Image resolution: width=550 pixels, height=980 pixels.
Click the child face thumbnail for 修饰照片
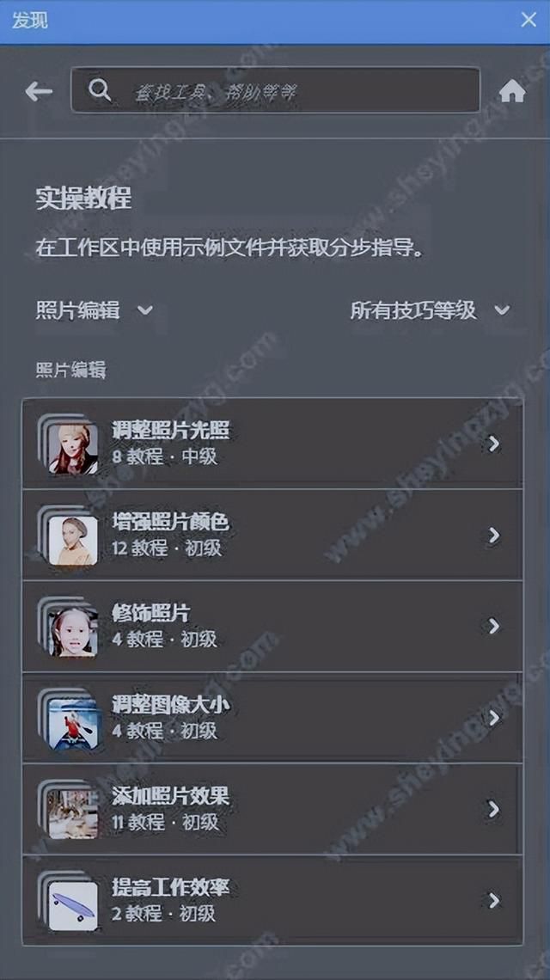73,632
